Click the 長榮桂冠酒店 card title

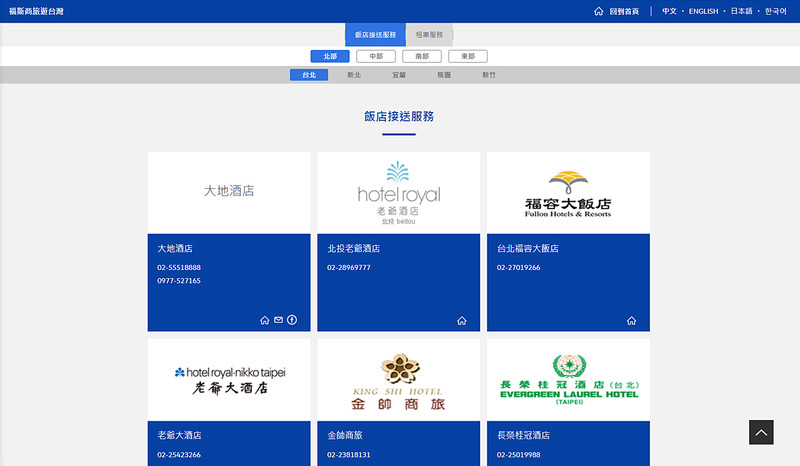point(523,435)
